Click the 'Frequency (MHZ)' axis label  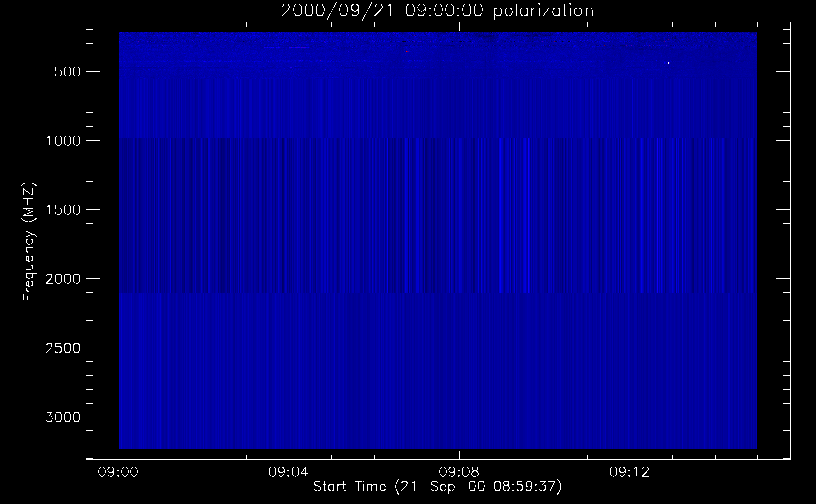tap(29, 241)
